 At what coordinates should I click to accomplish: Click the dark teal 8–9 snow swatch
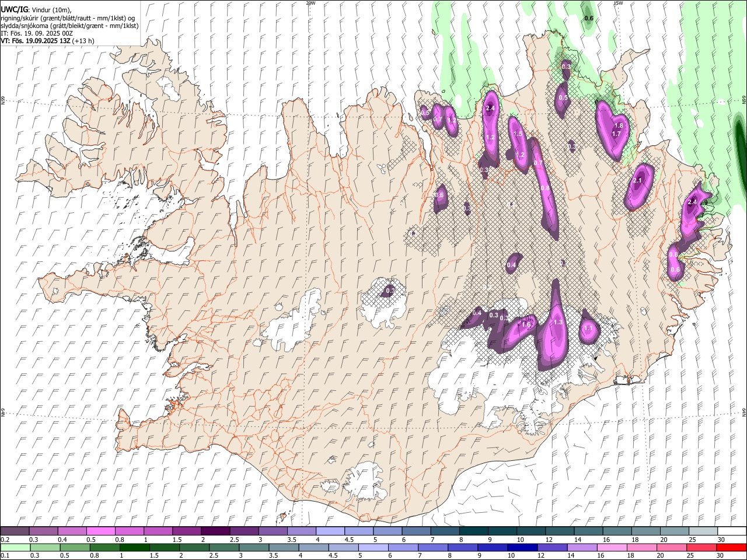pos(474,531)
